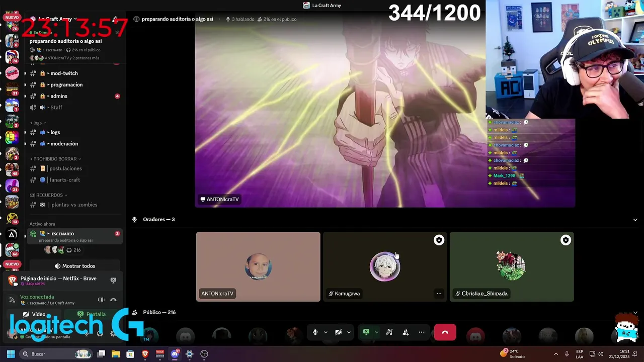Open the Windows Start menu
The height and width of the screenshot is (362, 644).
coord(11,354)
